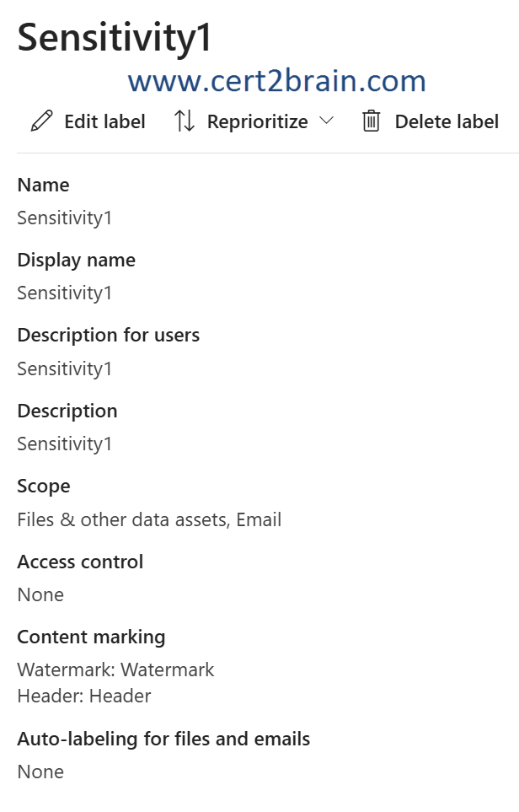Click the Description for users heading

click(x=108, y=335)
